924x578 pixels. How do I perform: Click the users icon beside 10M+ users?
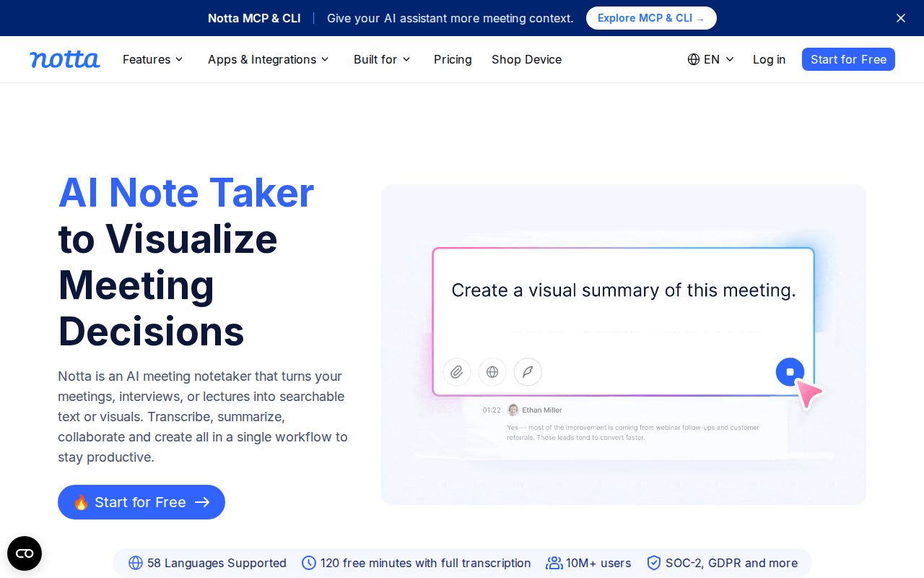pos(554,563)
